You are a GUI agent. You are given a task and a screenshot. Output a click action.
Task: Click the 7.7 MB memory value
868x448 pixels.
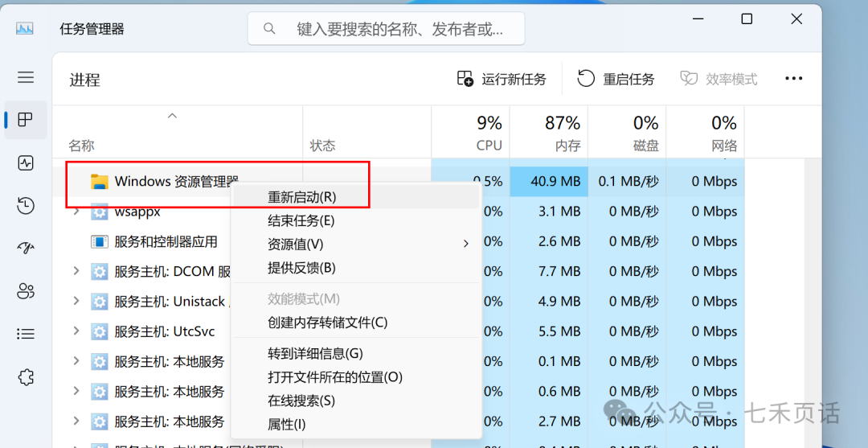click(x=558, y=271)
